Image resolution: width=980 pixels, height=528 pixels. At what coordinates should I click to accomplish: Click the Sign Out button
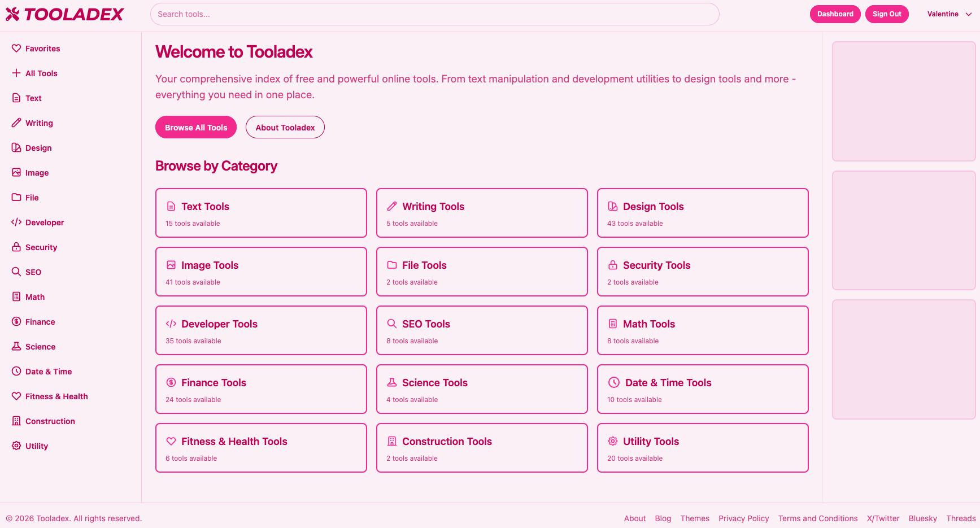pos(886,14)
